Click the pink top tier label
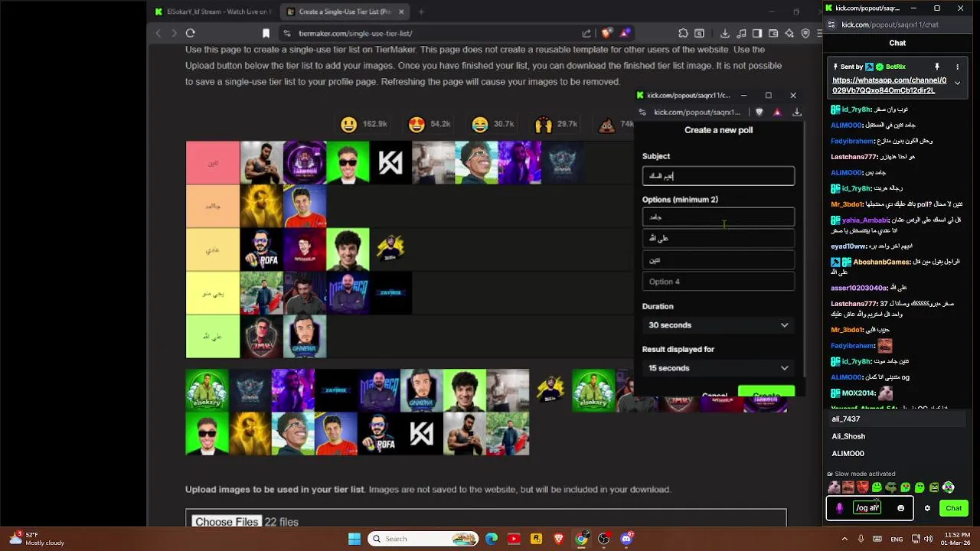Image resolution: width=980 pixels, height=551 pixels. click(x=212, y=162)
